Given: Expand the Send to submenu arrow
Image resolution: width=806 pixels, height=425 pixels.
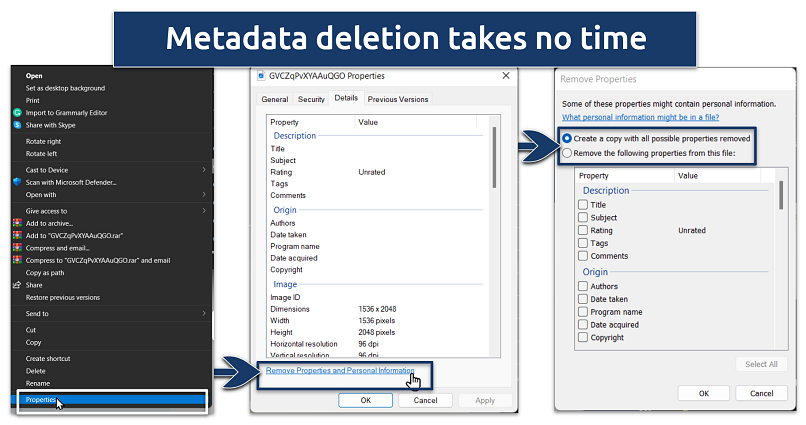Looking at the screenshot, I should [x=203, y=313].
